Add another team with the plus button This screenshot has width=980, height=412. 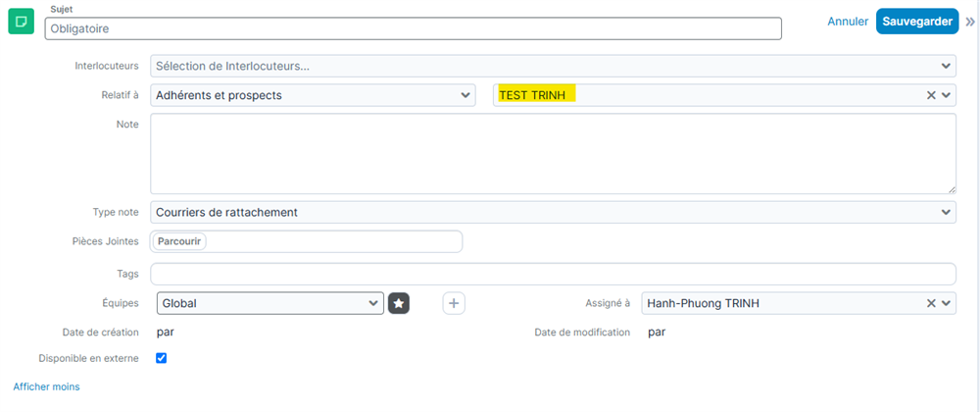[455, 303]
